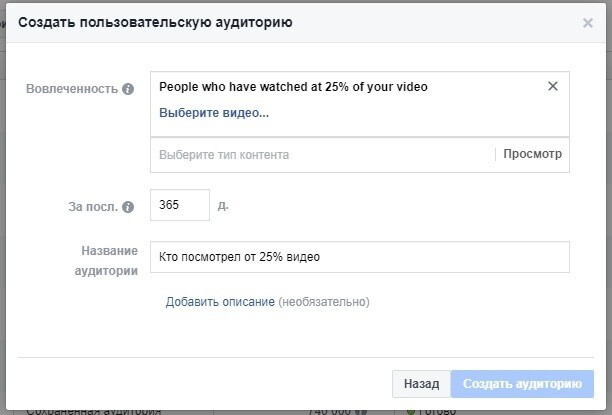612x415 pixels.
Task: Click Сохраненная аудитория row behind dialog
Action: click(93, 409)
